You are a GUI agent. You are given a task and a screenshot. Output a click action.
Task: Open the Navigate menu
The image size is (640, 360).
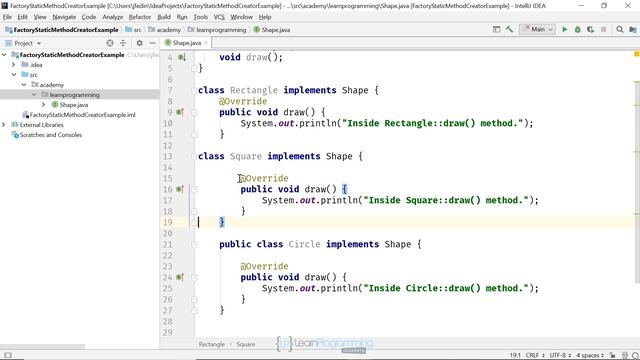(x=64, y=17)
